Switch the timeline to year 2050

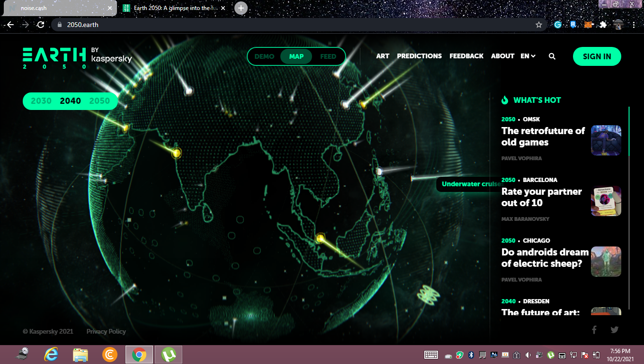tap(99, 100)
